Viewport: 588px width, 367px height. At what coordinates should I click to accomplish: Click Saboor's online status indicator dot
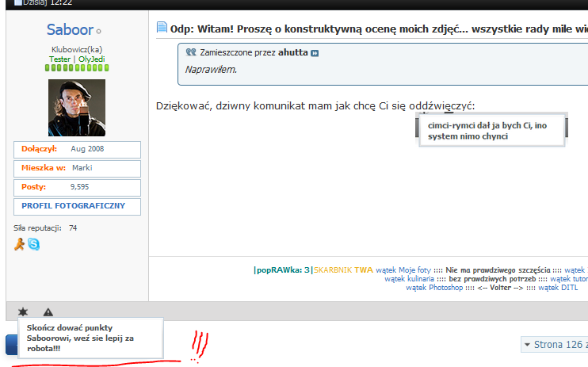[x=99, y=32]
